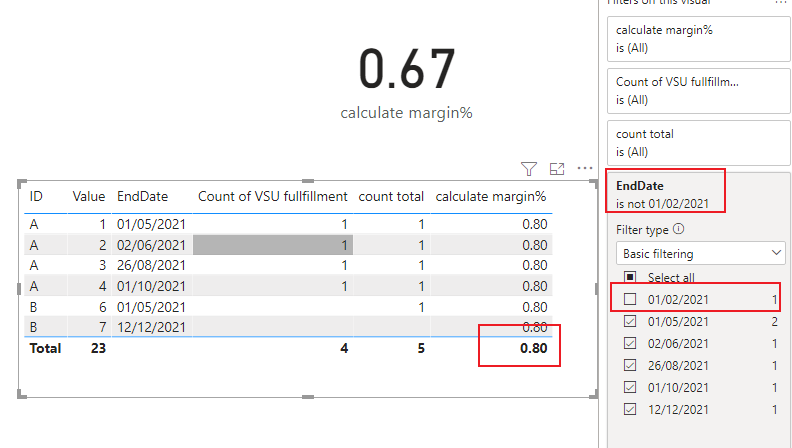The height and width of the screenshot is (448, 792).
Task: Sort by the count total column header
Action: pyautogui.click(x=391, y=196)
